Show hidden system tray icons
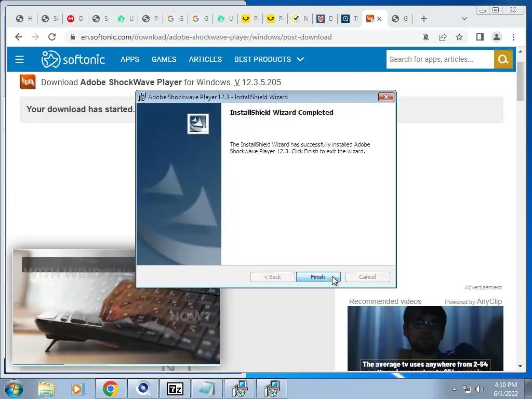 [x=454, y=389]
